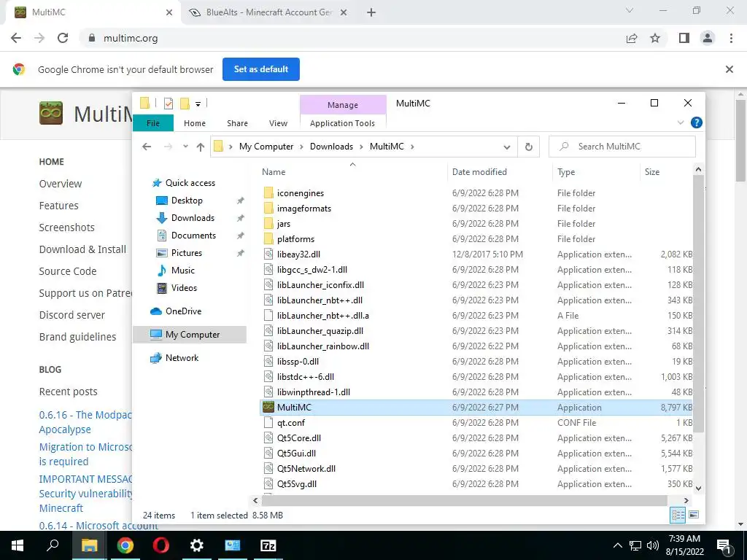The width and height of the screenshot is (747, 560).
Task: Click the file list vertical scrollbar thumb
Action: click(x=698, y=304)
